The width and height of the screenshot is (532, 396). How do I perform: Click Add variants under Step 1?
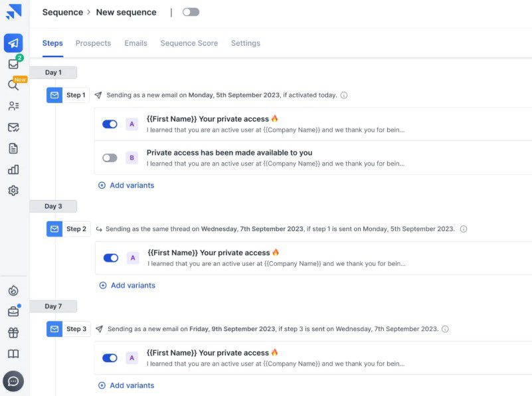(x=126, y=185)
